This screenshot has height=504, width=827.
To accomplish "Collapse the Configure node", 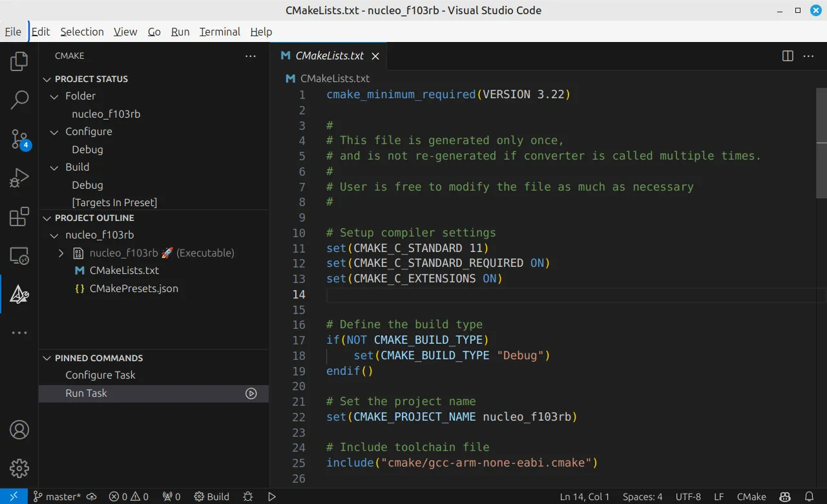I will pos(54,132).
